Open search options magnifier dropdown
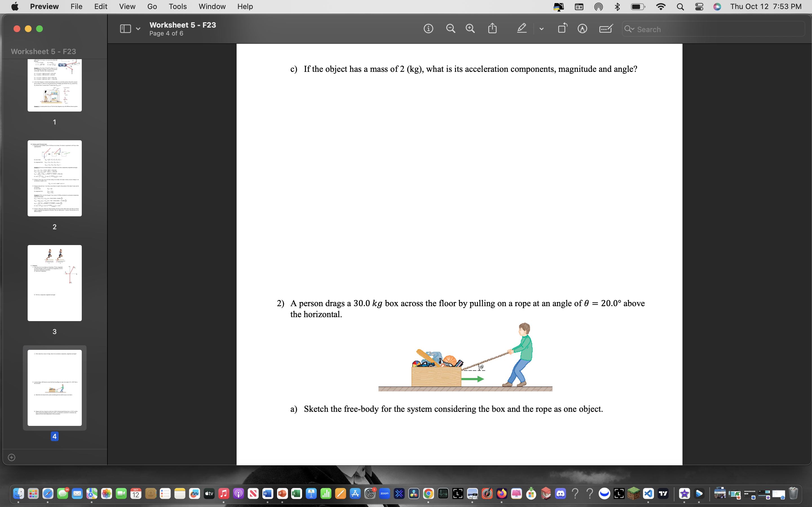812x507 pixels. [629, 29]
